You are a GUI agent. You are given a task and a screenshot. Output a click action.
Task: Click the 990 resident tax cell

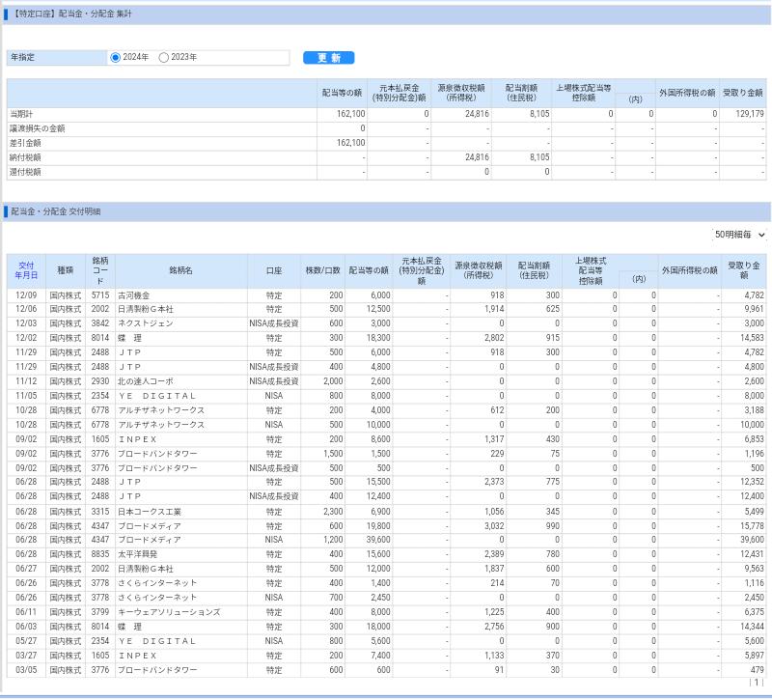click(553, 526)
